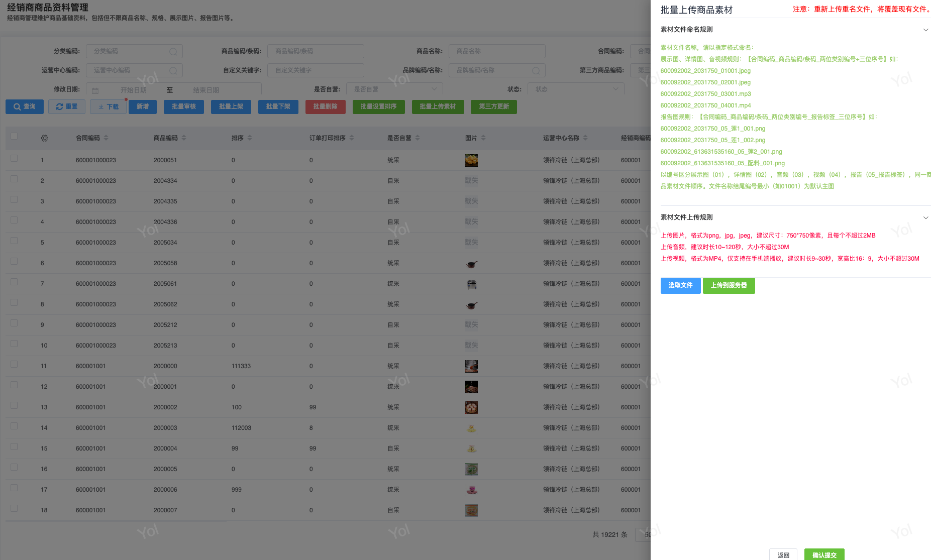Collapse the 素材文件上传规则 section

pos(925,218)
